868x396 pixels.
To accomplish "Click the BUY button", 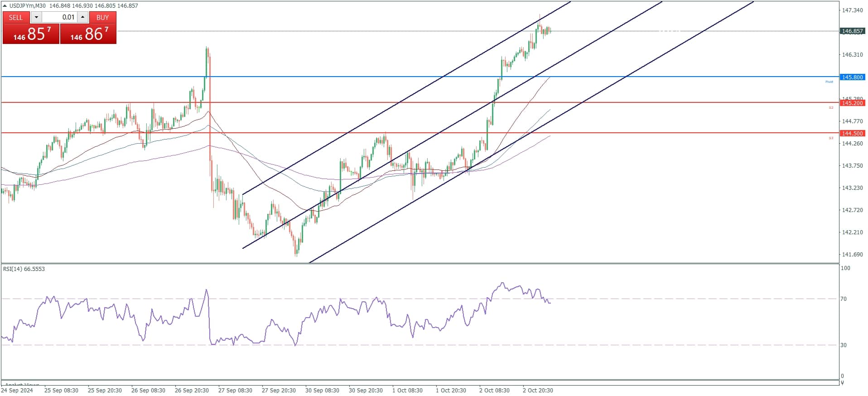I will pyautogui.click(x=102, y=17).
